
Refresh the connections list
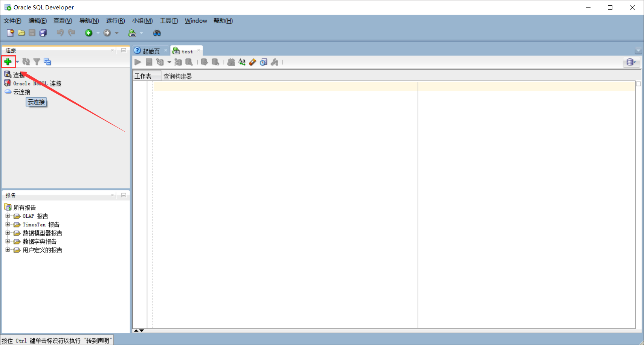coord(26,61)
